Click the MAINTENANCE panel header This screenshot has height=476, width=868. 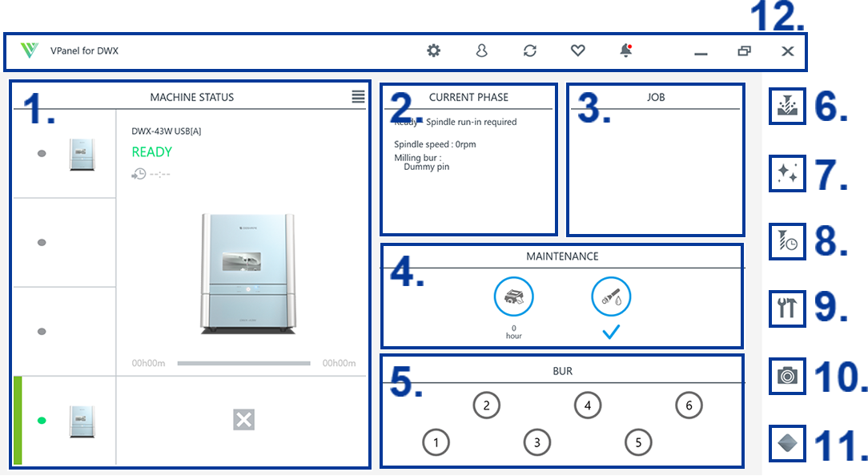pyautogui.click(x=562, y=256)
